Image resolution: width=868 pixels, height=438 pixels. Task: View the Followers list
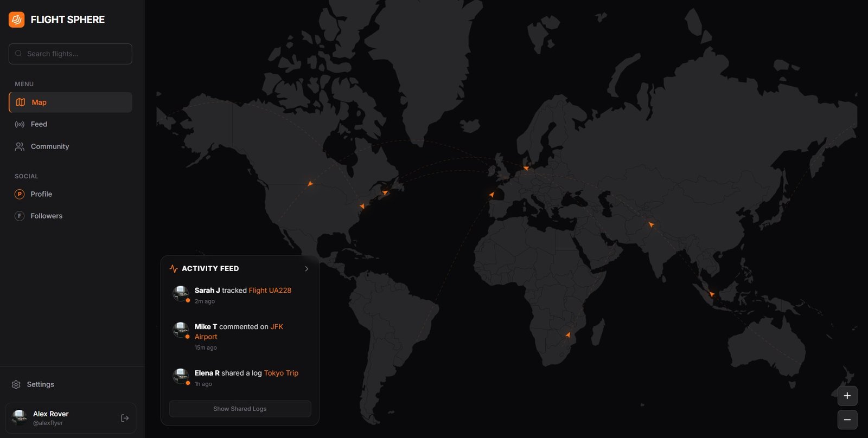click(x=46, y=216)
